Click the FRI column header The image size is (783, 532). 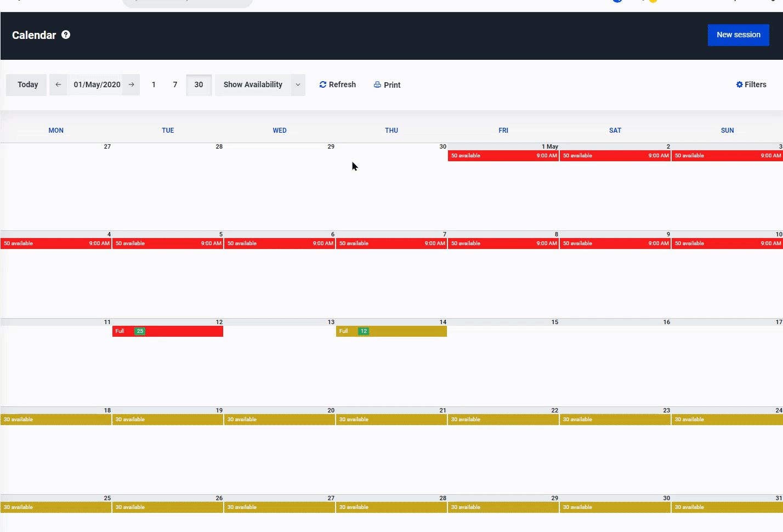tap(503, 131)
